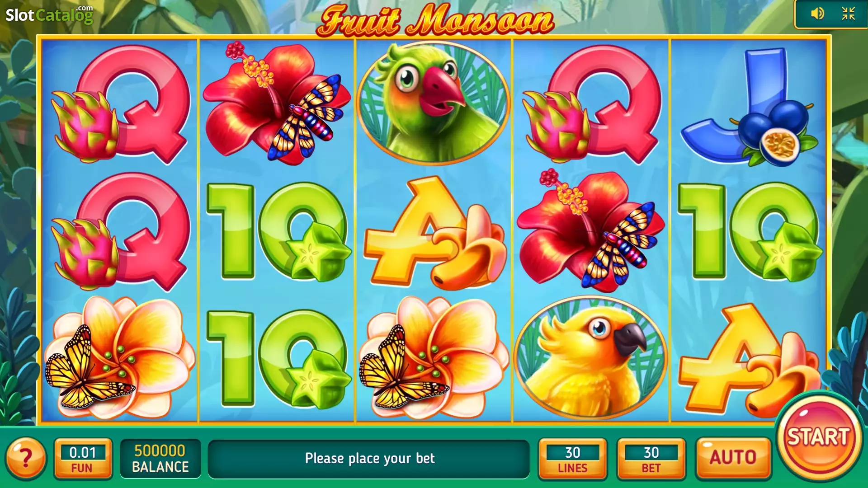Click the SlotCatalog.com logo
868x488 pixels.
(x=49, y=14)
